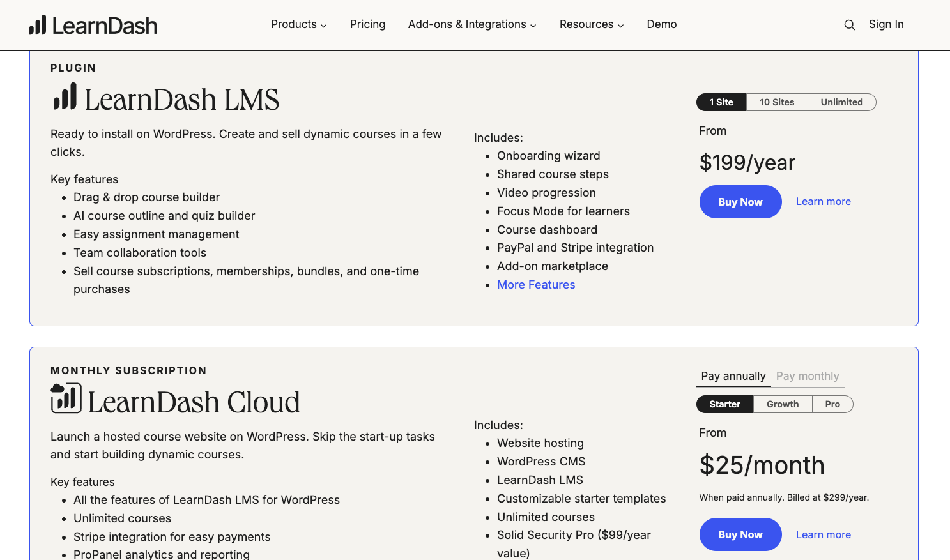Click the magnifying glass next to Sign In

coord(849,24)
